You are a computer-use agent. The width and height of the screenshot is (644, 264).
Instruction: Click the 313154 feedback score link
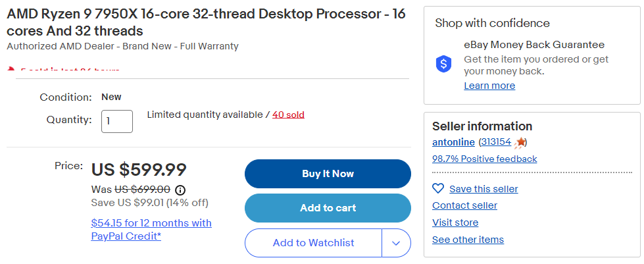click(496, 142)
